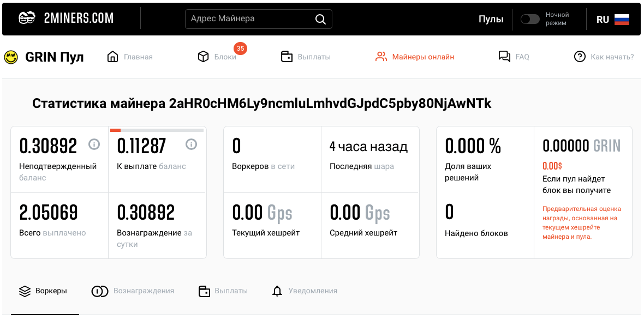Click the Russian flag icon
Viewport: 644px width, 320px height.
(622, 19)
